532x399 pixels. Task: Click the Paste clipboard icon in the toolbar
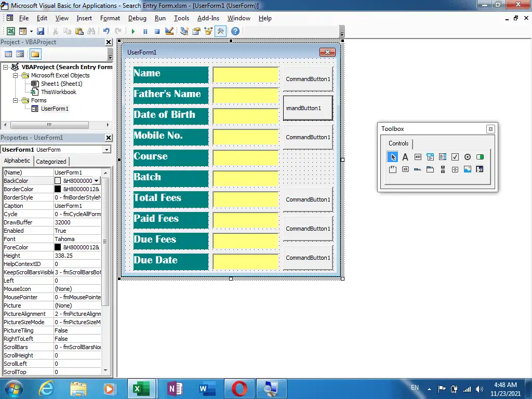pyautogui.click(x=79, y=31)
